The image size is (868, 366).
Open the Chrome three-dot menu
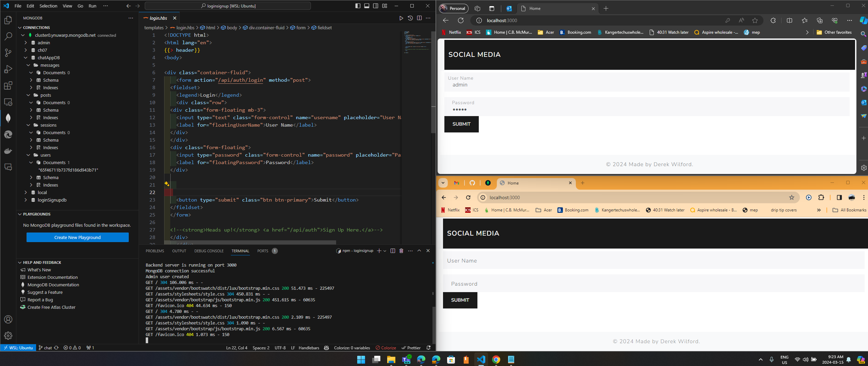[864, 197]
